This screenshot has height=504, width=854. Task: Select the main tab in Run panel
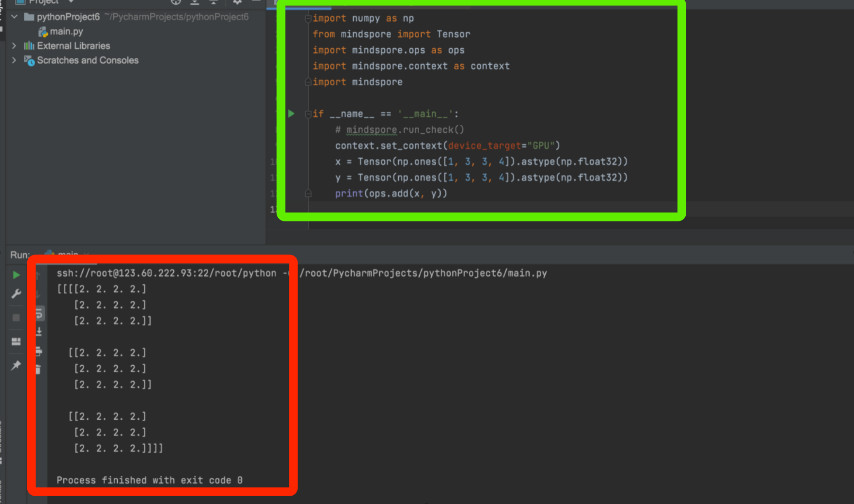68,253
